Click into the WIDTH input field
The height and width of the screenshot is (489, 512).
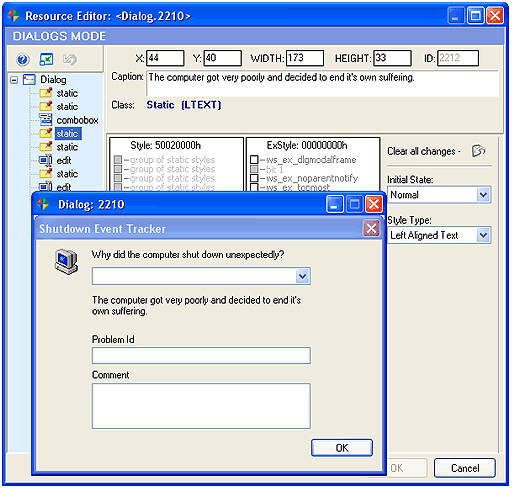[305, 58]
